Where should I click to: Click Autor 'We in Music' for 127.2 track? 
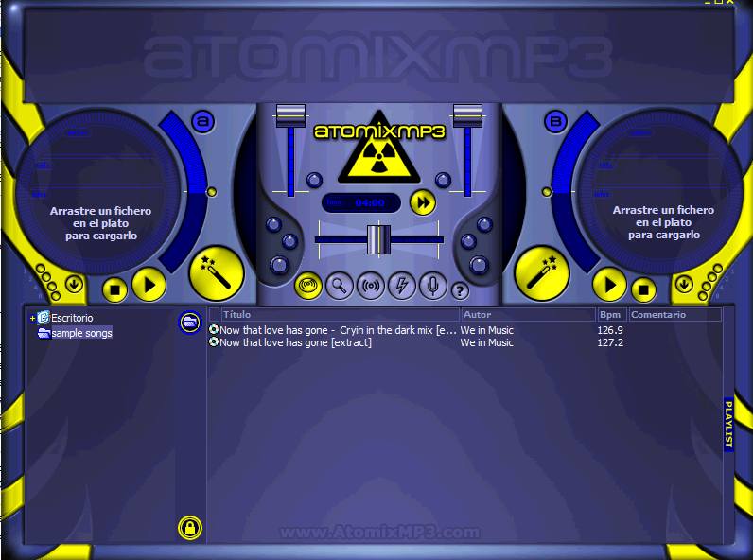pos(486,342)
